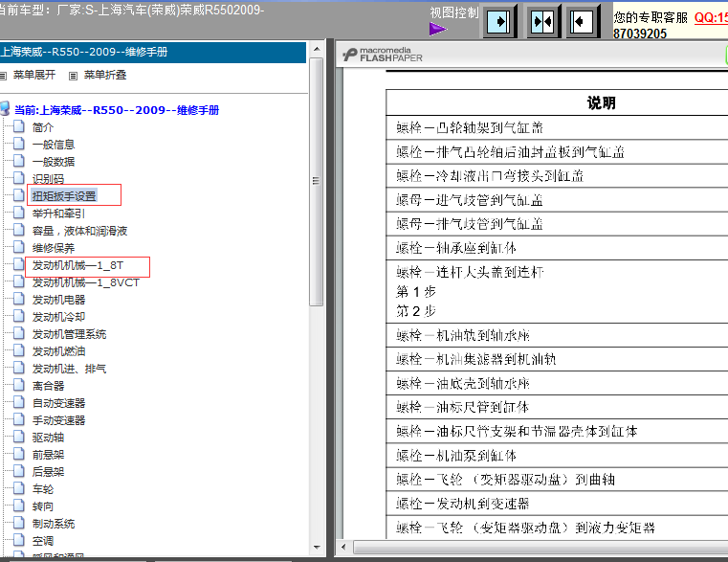Open the 举升和牵引 section
This screenshot has height=562, width=728.
(58, 214)
